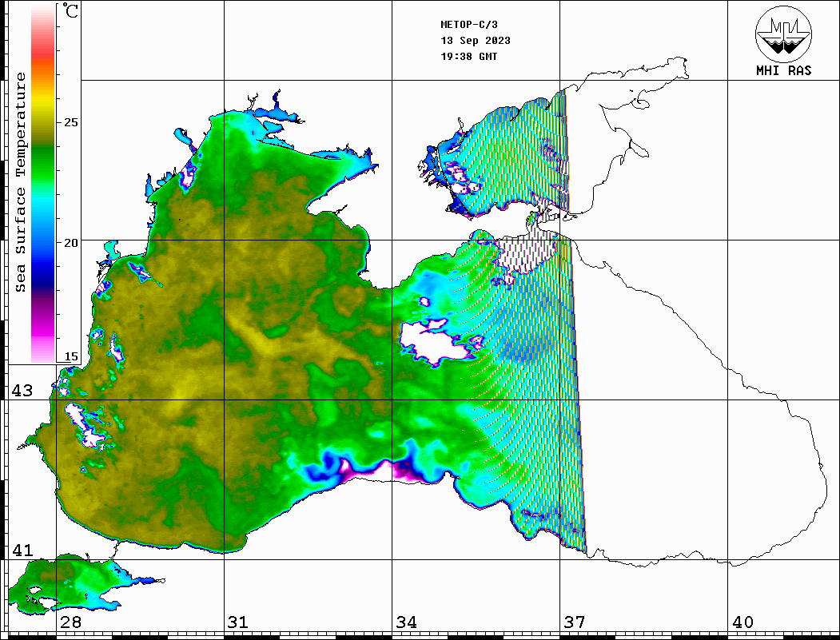Click the longitude label 37

click(x=575, y=622)
